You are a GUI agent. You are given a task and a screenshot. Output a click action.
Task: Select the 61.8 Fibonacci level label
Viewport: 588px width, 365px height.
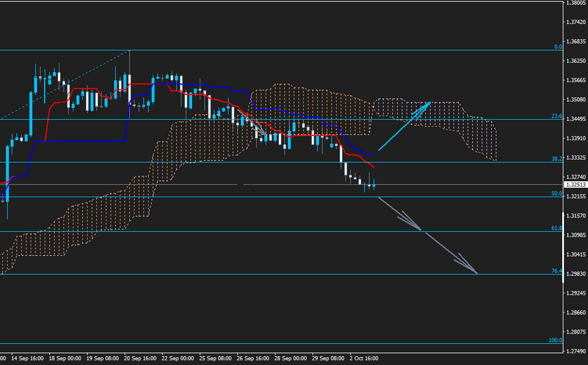tap(557, 228)
